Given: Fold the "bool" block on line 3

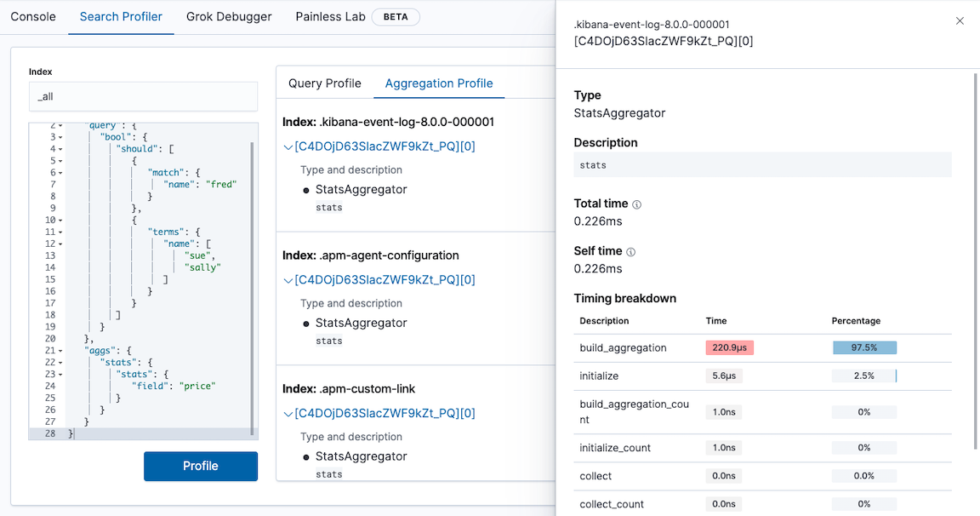Looking at the screenshot, I should [x=61, y=137].
